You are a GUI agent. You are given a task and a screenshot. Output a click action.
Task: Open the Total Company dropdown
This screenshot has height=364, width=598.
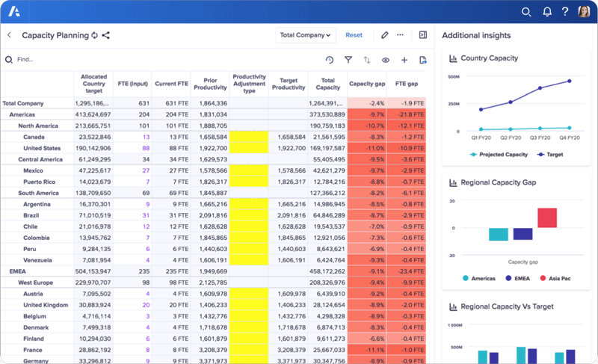pos(306,35)
